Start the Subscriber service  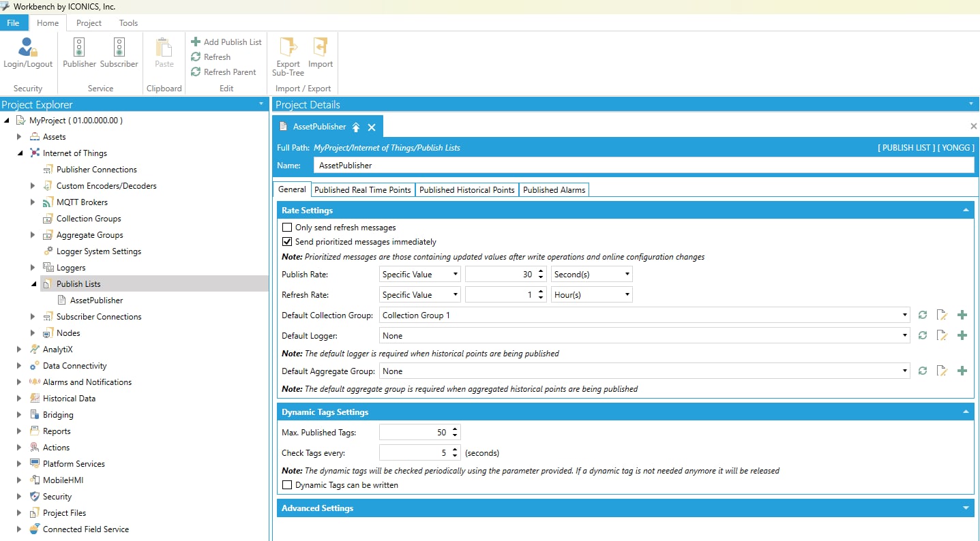point(119,53)
